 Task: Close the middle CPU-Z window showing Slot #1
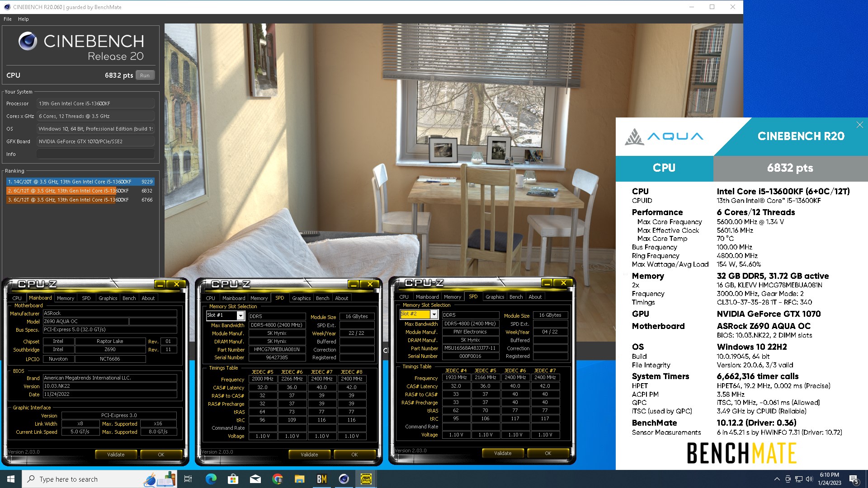370,284
